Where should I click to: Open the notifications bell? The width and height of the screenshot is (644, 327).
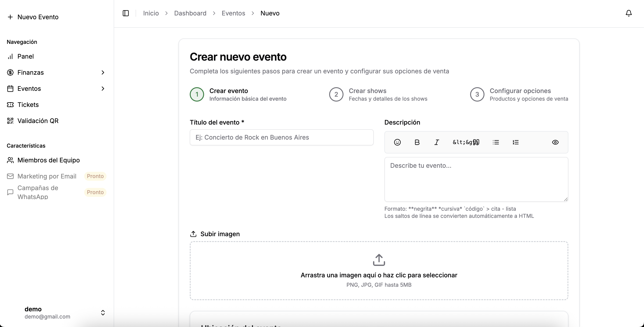pos(629,13)
